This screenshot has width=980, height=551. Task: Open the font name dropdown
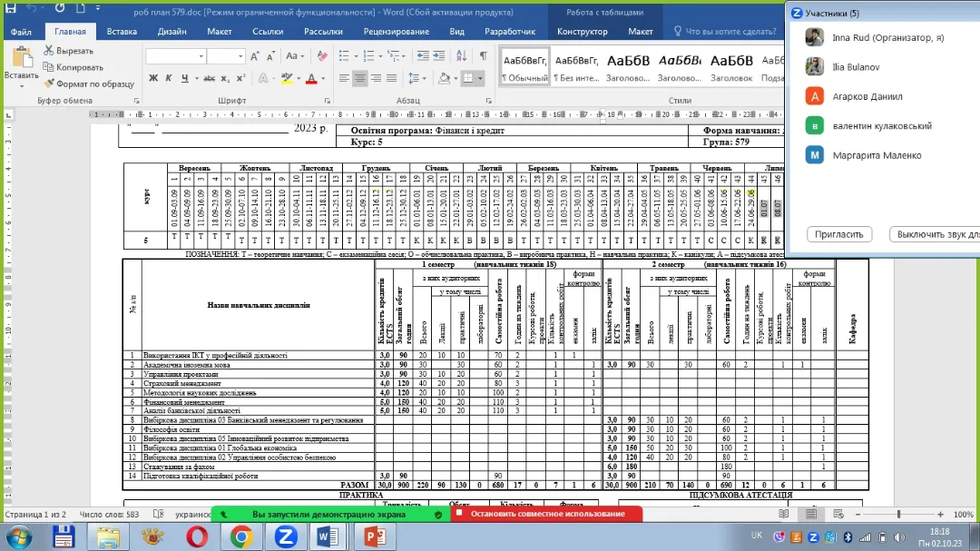(201, 56)
